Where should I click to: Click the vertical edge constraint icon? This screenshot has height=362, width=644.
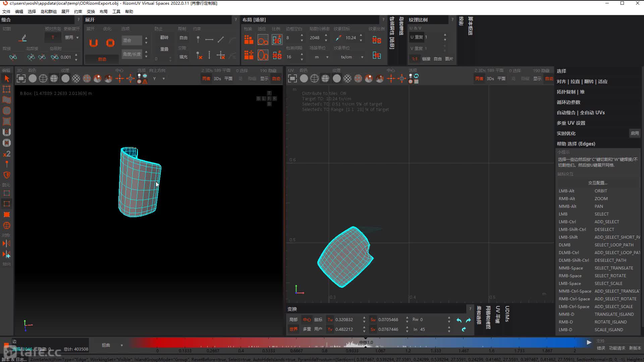(209, 55)
